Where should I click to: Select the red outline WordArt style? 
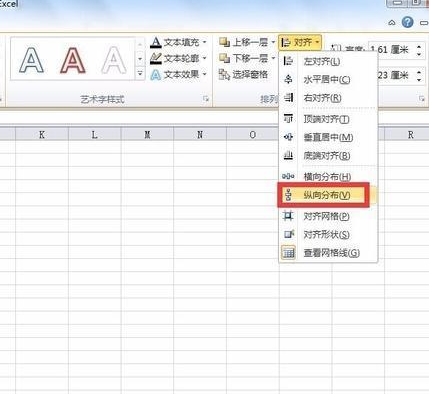(73, 60)
